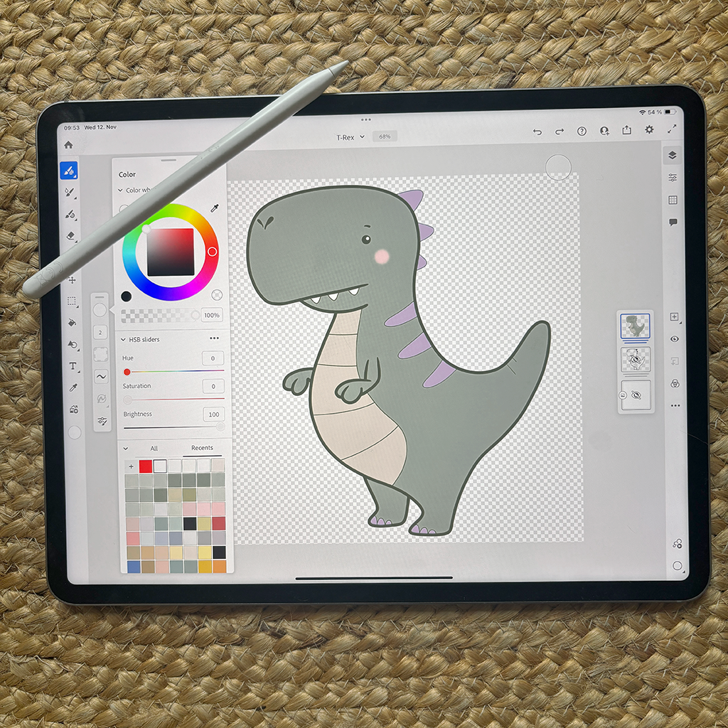Choose the Paint Bucket fill tool

(x=72, y=323)
